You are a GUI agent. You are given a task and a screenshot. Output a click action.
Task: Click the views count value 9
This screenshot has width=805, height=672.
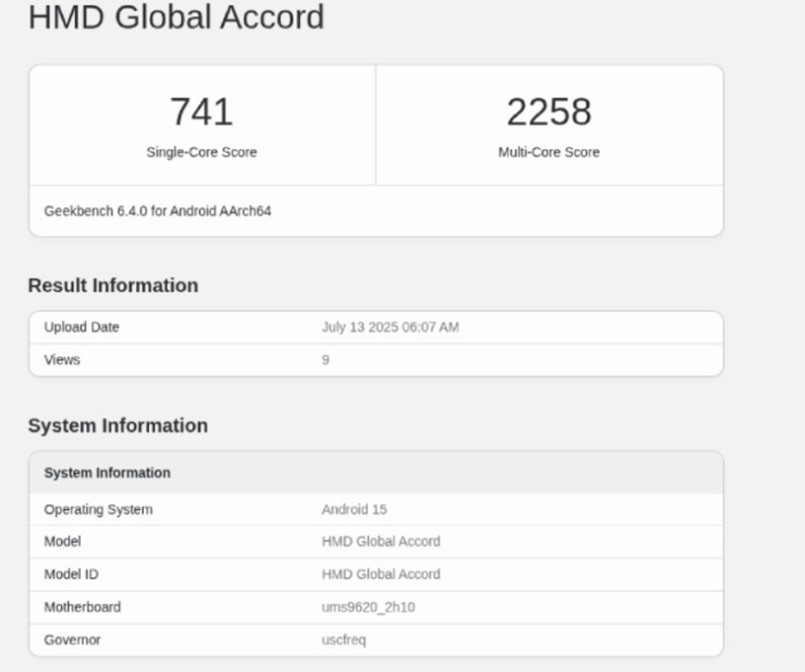point(326,360)
